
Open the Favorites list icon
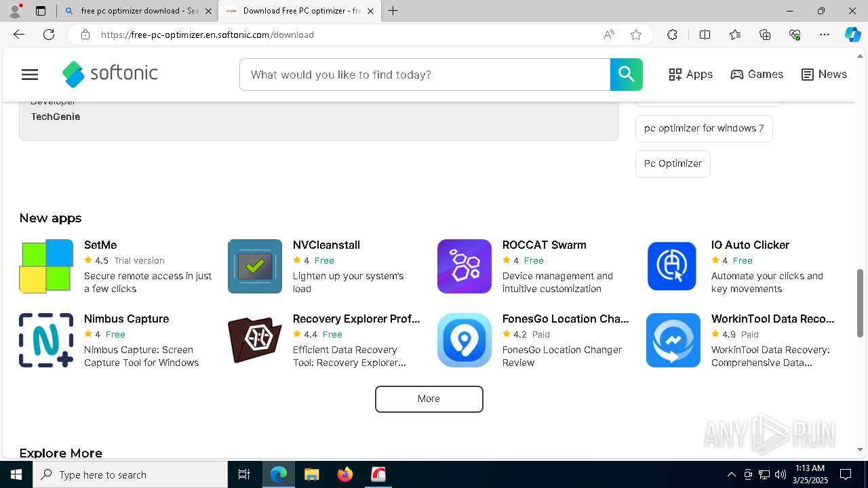point(735,35)
